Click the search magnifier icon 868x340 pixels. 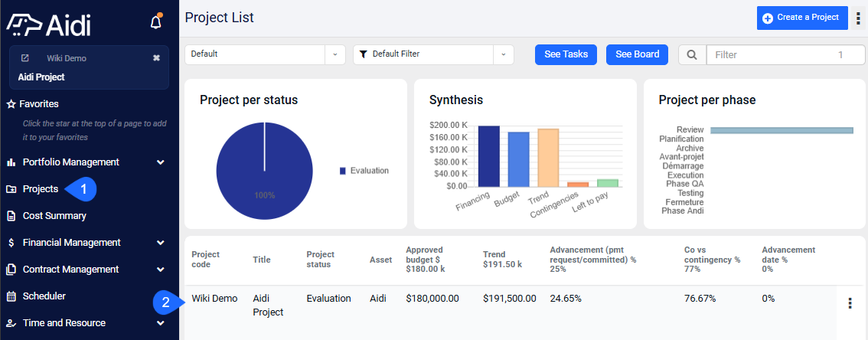[692, 55]
